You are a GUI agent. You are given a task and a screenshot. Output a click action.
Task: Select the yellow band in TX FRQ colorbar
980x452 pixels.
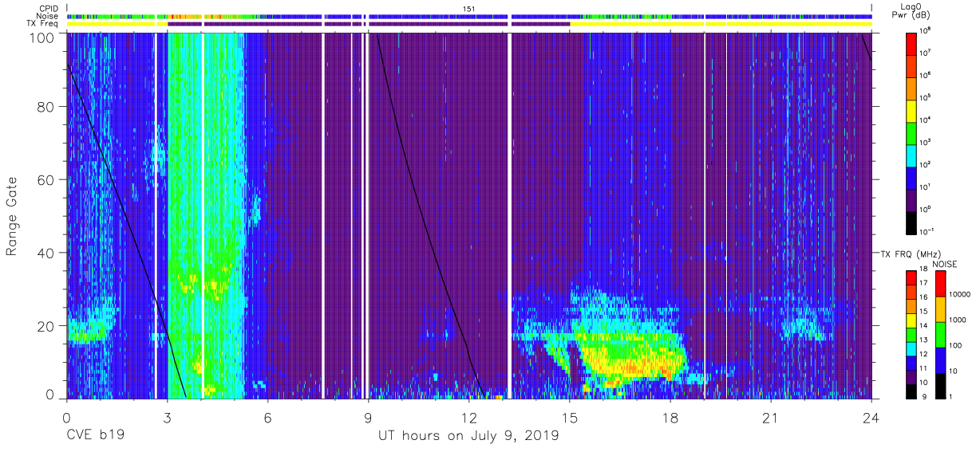pyautogui.click(x=913, y=320)
